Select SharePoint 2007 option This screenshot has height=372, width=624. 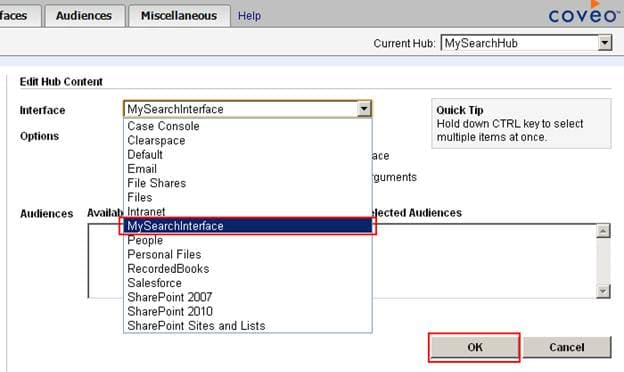pyautogui.click(x=248, y=297)
